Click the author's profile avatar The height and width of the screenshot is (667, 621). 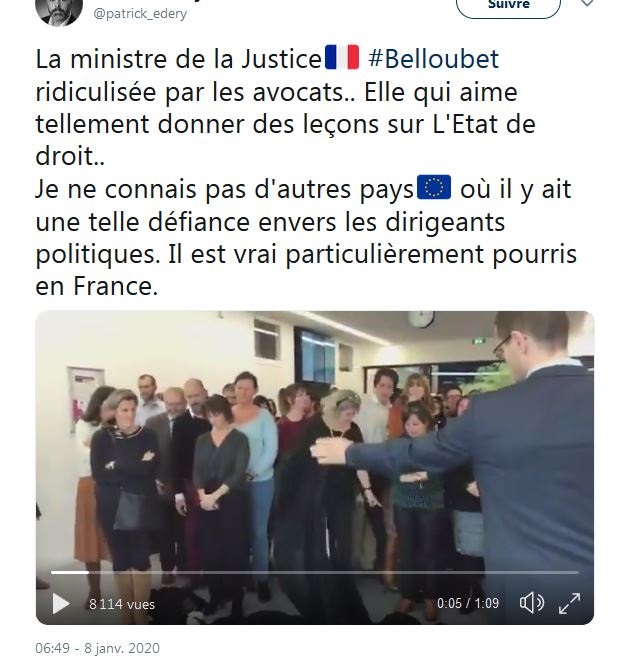point(59,10)
